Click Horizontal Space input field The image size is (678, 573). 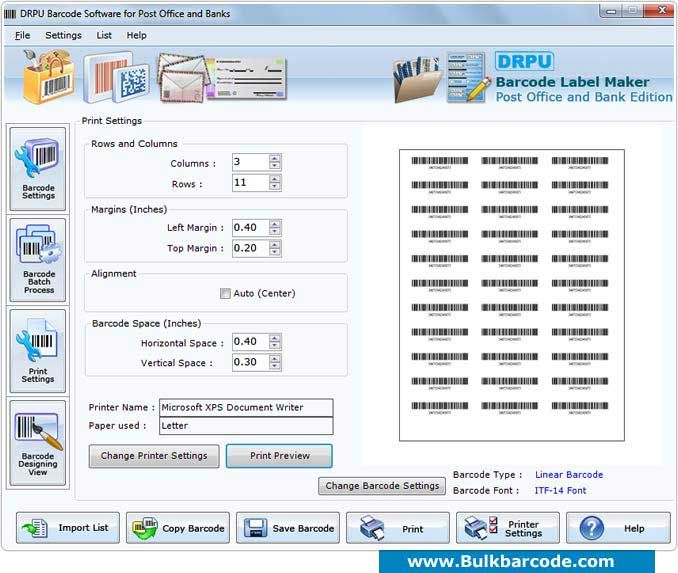click(251, 342)
